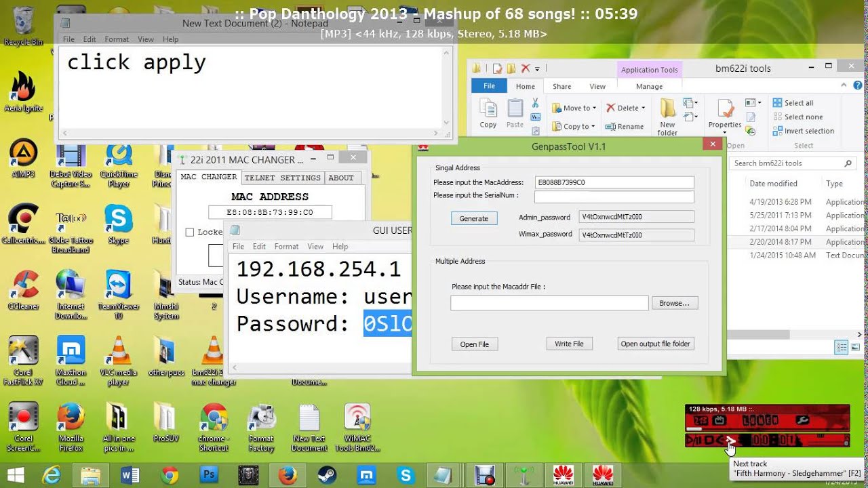Click the Copy path icon in Explorer ribbon

(x=535, y=117)
